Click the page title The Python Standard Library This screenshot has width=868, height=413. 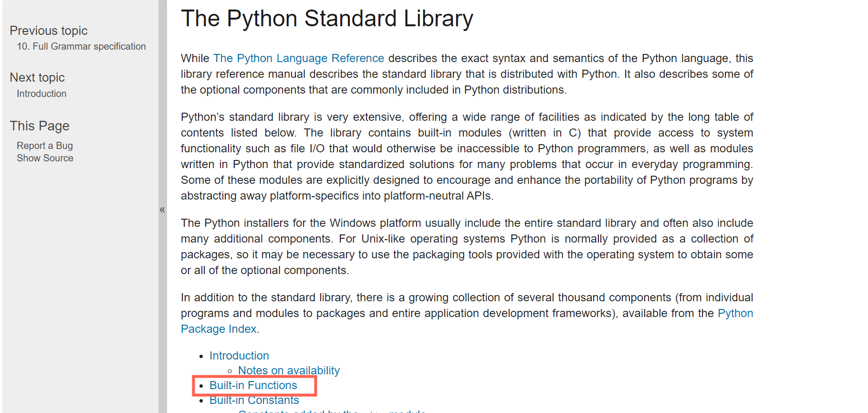(x=327, y=19)
